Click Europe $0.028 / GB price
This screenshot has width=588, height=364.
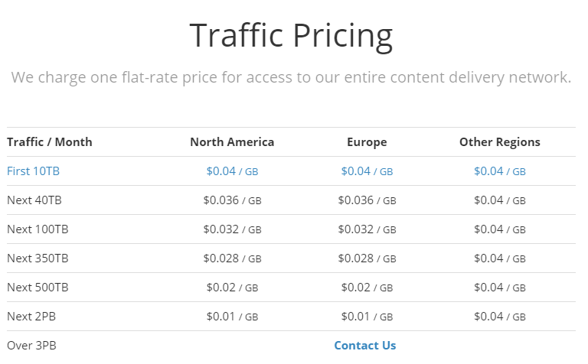(x=367, y=258)
